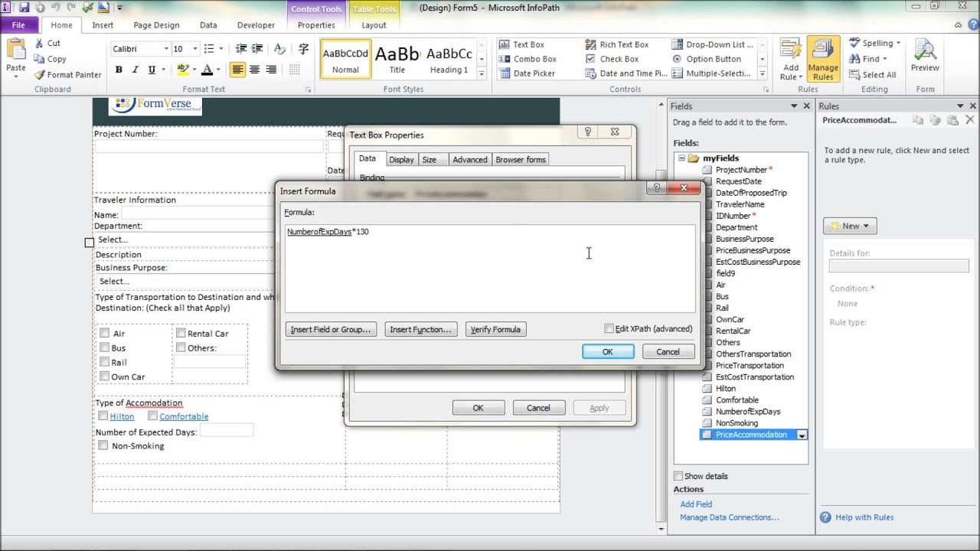
Task: Open the font size dropdown
Action: 194,49
